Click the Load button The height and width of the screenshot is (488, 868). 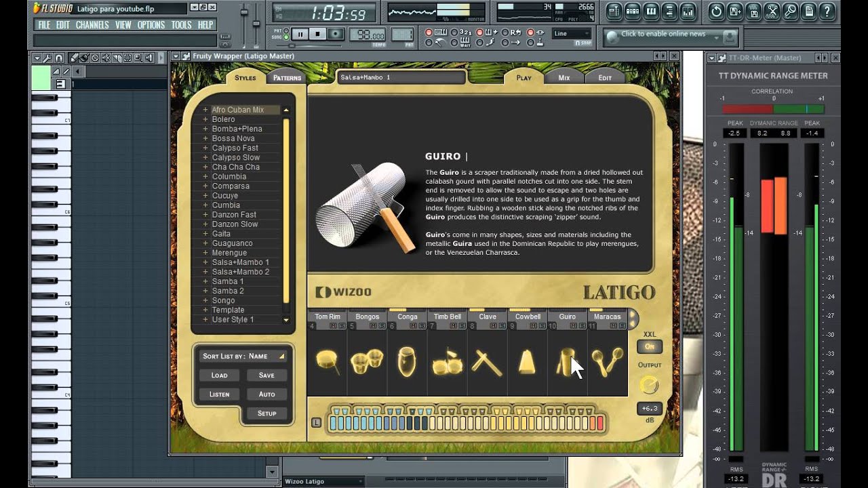coord(219,375)
